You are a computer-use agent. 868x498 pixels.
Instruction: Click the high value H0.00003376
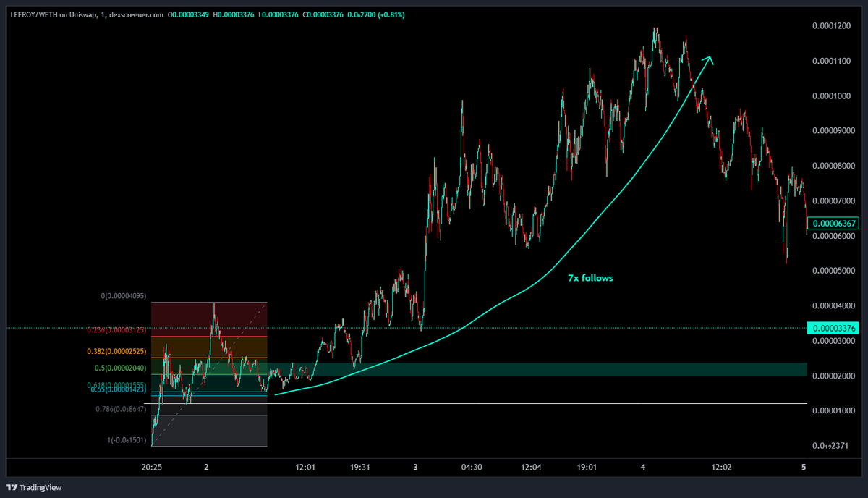pos(233,14)
